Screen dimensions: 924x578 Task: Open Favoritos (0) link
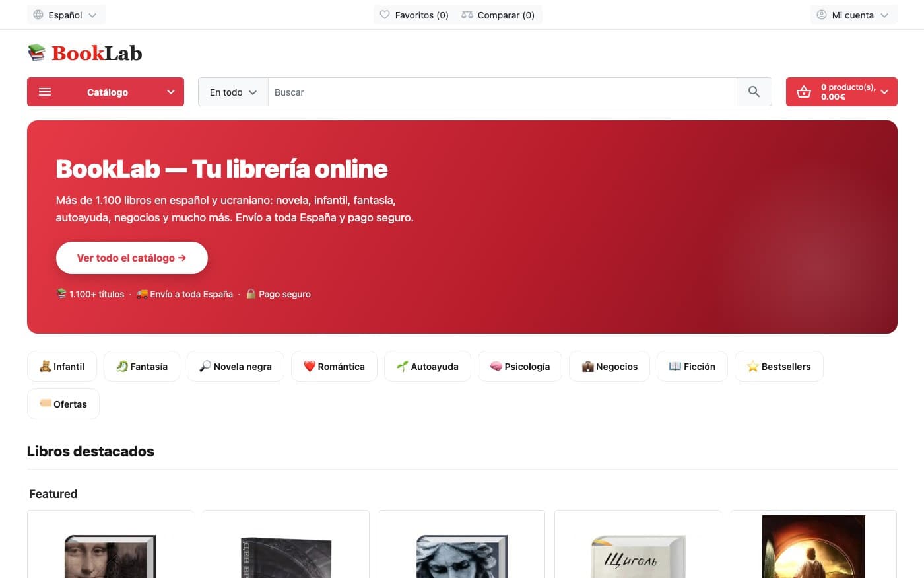coord(414,15)
